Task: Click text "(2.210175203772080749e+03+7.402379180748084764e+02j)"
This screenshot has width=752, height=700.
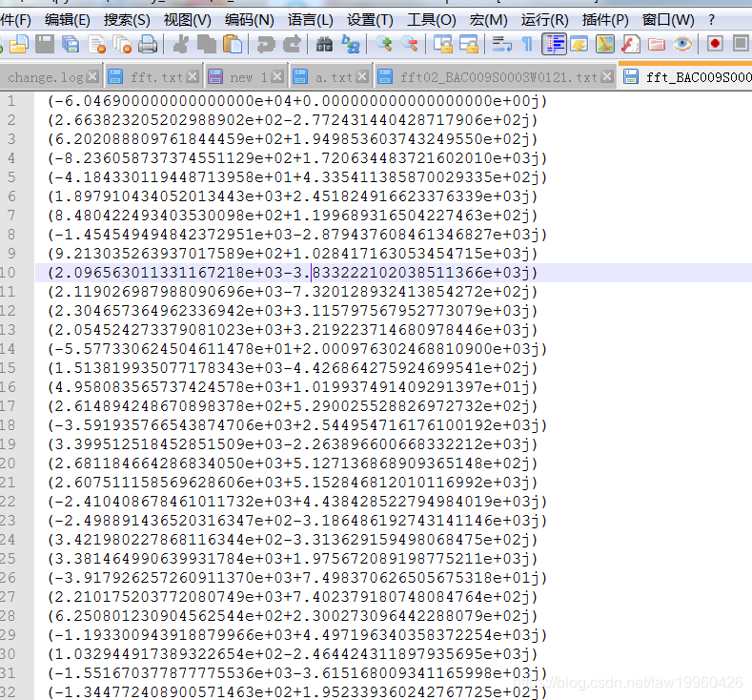Action: pos(293,597)
